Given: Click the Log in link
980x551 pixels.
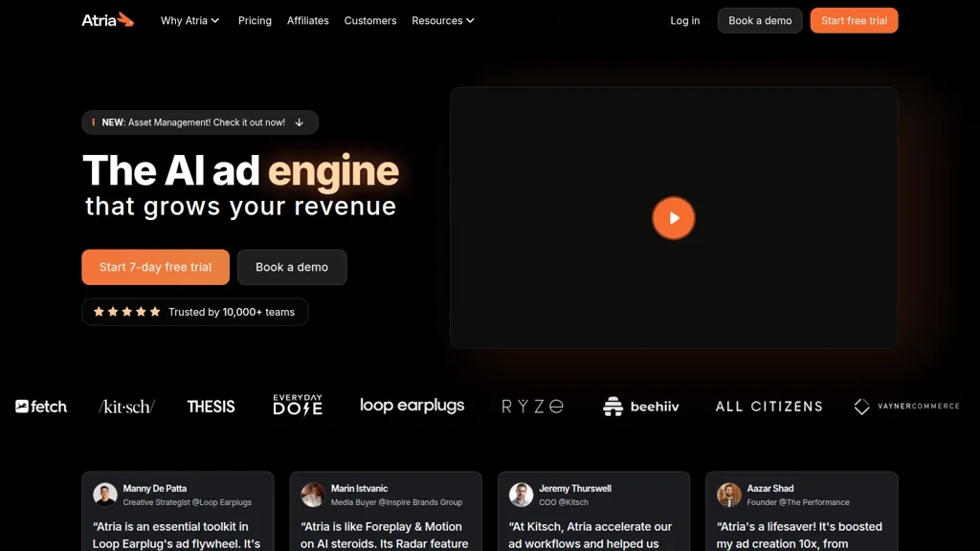Looking at the screenshot, I should (x=684, y=20).
